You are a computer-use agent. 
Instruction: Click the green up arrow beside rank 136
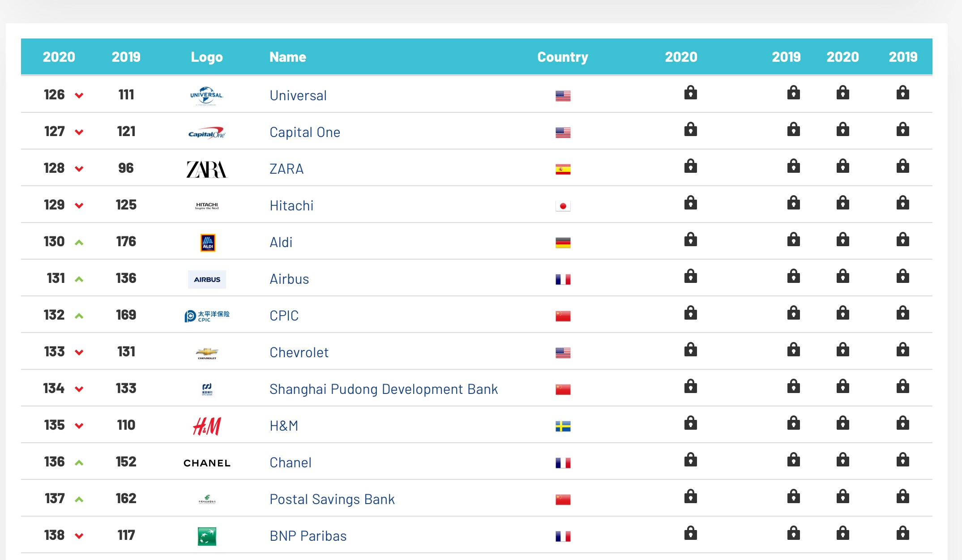click(x=79, y=463)
